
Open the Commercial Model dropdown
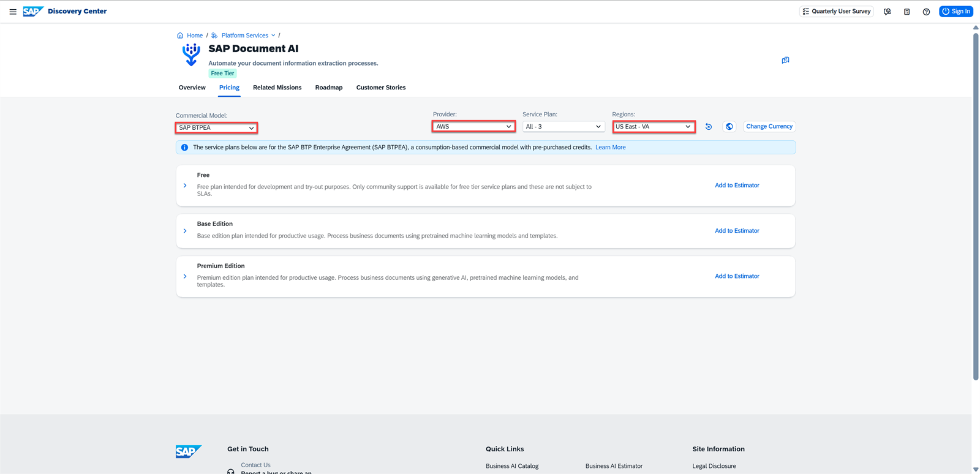pos(216,127)
